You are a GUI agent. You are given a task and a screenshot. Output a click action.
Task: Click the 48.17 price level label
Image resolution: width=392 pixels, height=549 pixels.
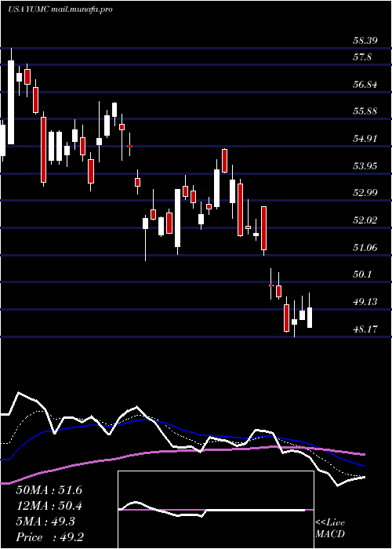coord(365,329)
